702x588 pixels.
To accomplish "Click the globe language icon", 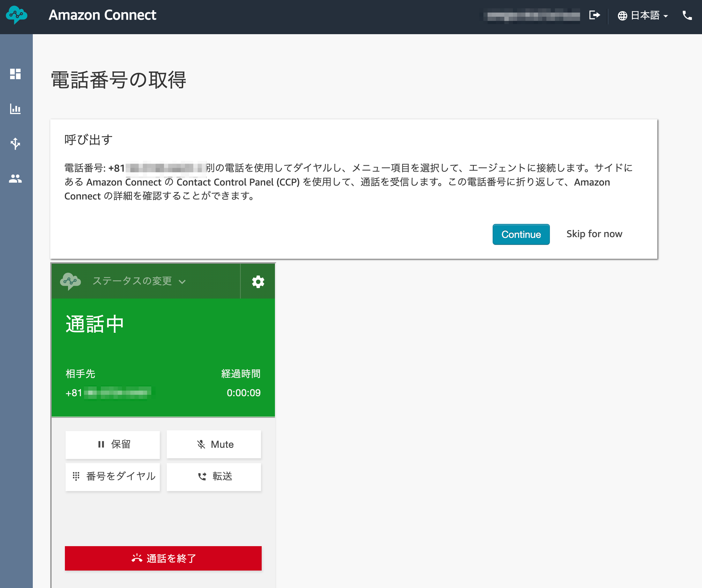I will tap(622, 16).
